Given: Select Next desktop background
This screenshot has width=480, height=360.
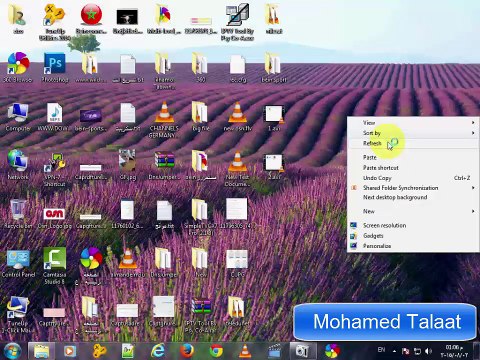Looking at the screenshot, I should click(413, 197).
